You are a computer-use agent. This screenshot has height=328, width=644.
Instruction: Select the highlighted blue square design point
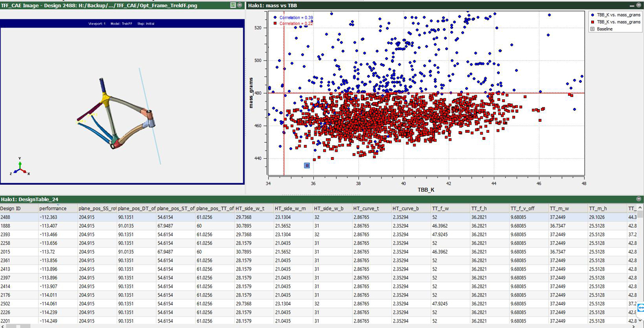tap(307, 165)
